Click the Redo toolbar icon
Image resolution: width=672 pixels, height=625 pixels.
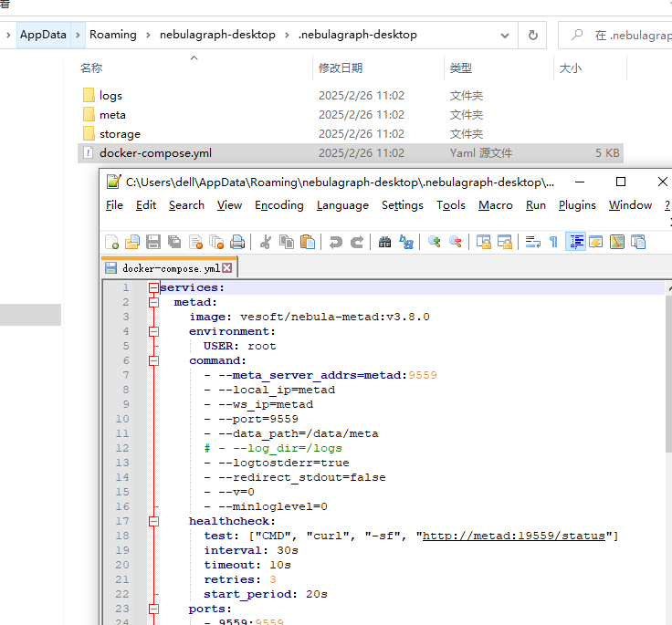point(357,242)
